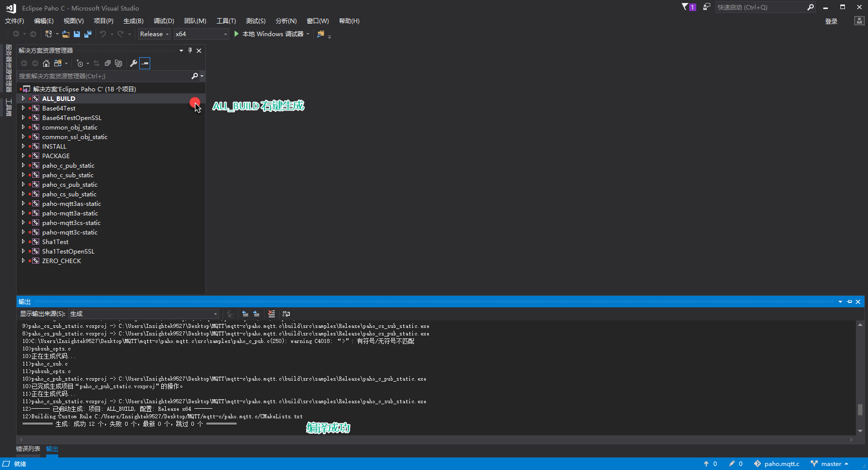Click the unpushed commits arrow in status bar

click(x=706, y=463)
